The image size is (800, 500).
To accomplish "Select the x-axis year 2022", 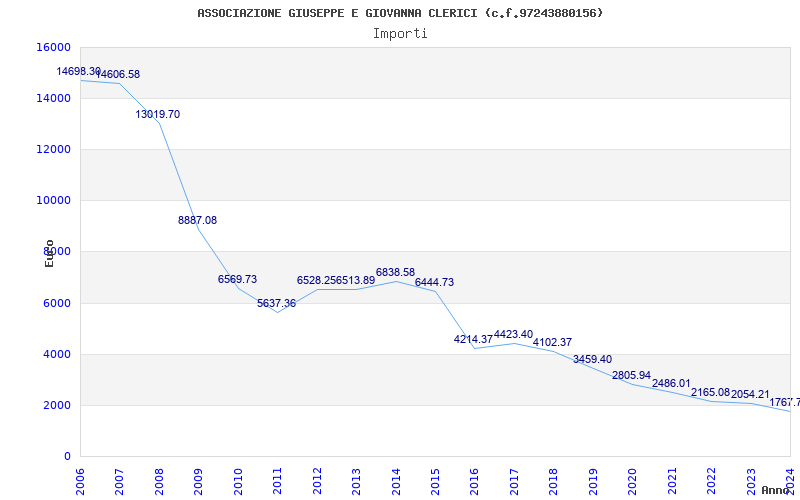I will tap(711, 481).
